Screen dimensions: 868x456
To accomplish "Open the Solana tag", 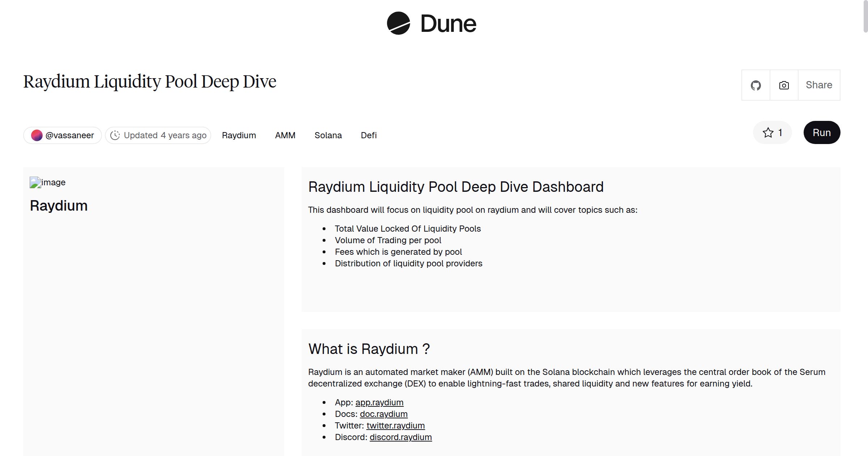I will click(328, 135).
